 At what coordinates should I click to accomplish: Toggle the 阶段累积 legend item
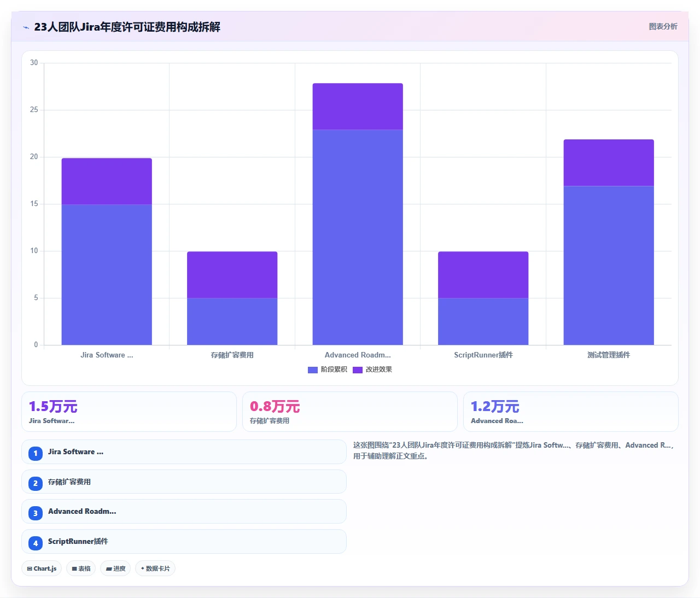[328, 370]
